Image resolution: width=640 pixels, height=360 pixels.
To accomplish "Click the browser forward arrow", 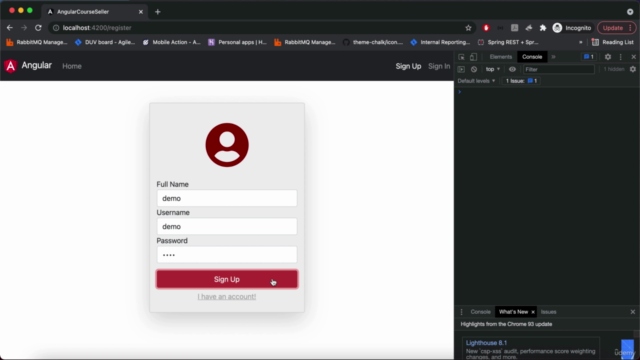I will (24, 28).
